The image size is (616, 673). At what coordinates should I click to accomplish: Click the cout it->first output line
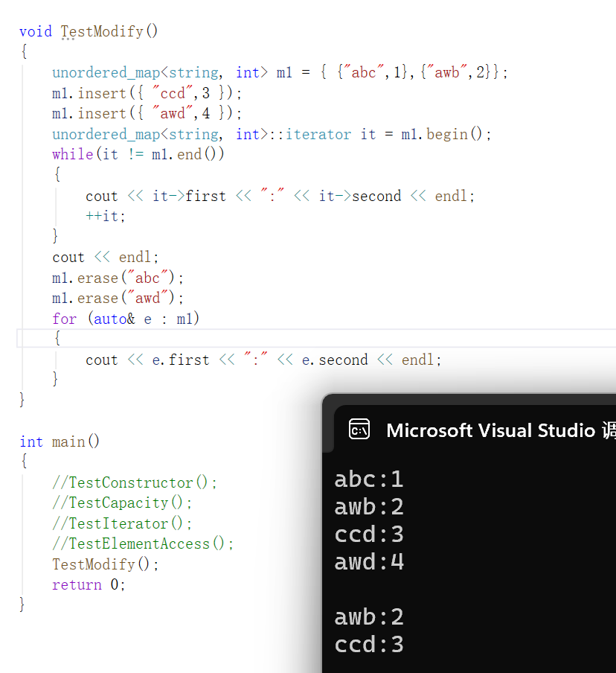point(280,196)
